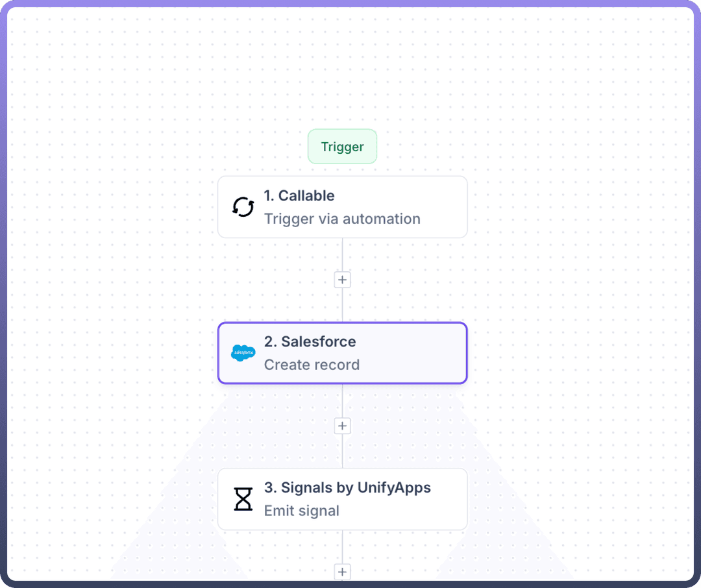
Task: Click the 'Create record' action label
Action: (x=312, y=365)
